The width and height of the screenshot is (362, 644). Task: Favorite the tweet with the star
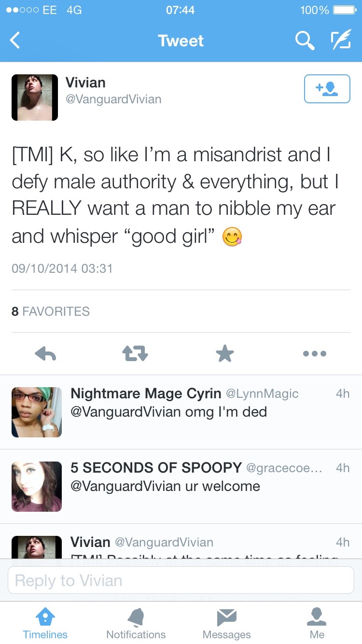pyautogui.click(x=224, y=354)
